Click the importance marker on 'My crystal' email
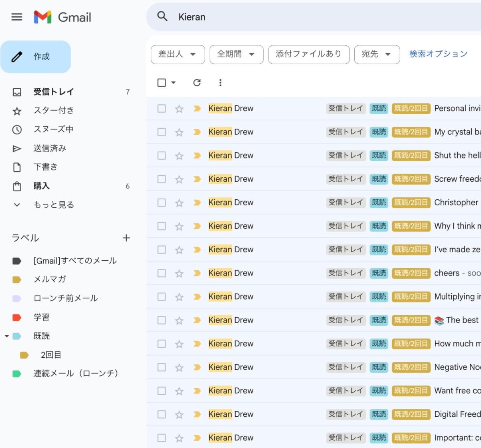481x448 pixels. (x=197, y=132)
